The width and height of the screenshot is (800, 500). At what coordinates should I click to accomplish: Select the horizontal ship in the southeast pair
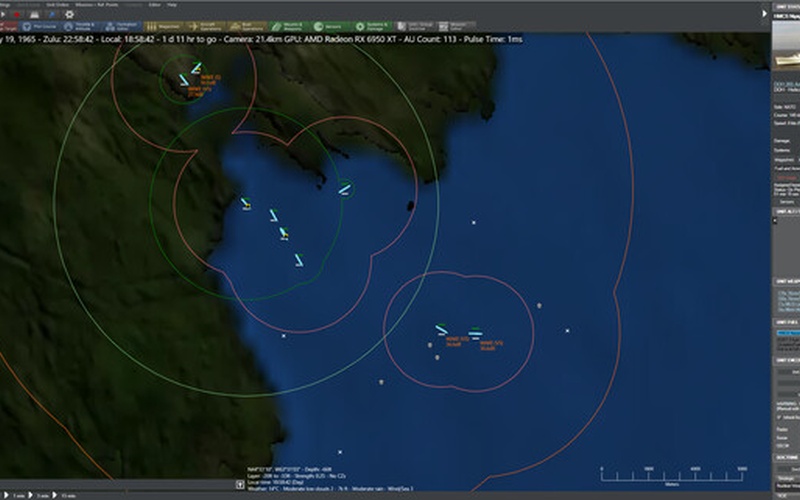click(475, 334)
